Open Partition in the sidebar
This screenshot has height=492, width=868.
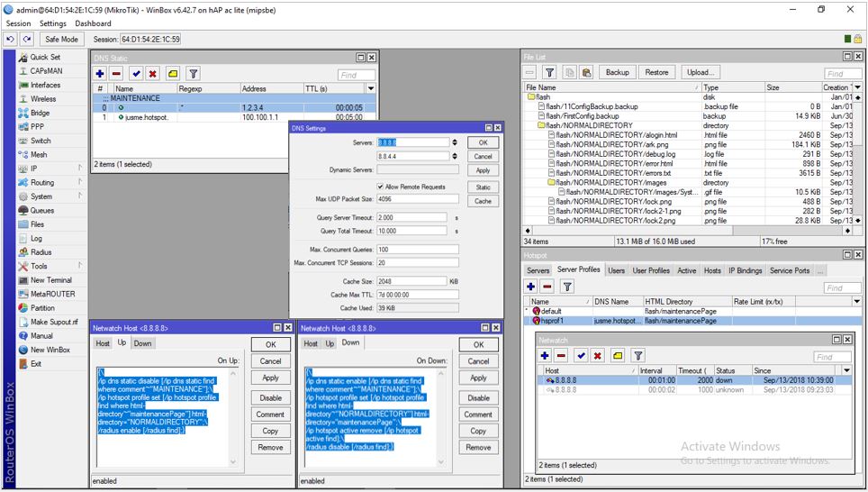tap(42, 308)
